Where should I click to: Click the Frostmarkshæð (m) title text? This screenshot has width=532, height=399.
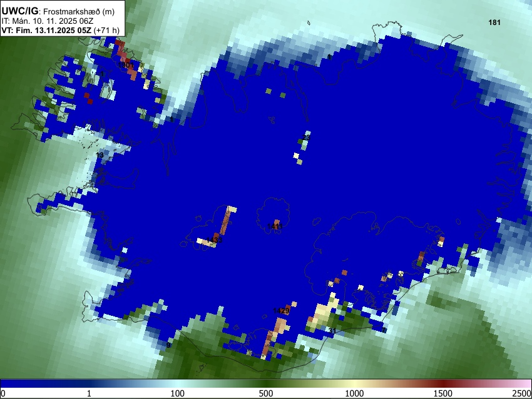[79, 11]
